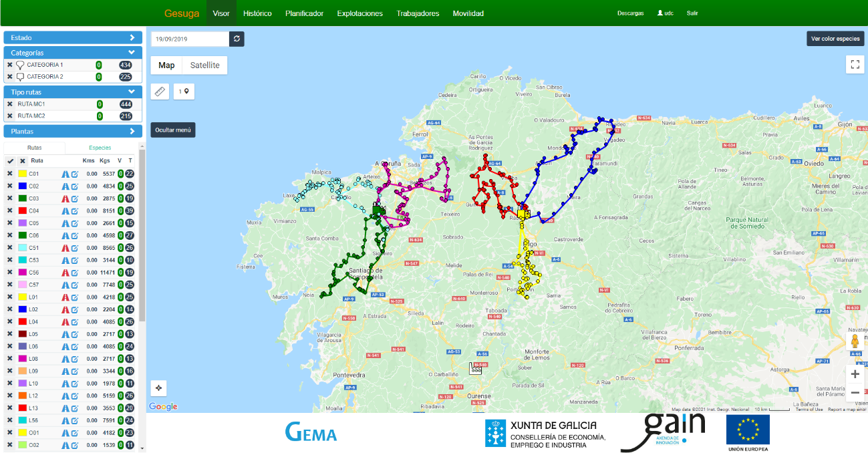Image resolution: width=868 pixels, height=453 pixels.
Task: Click the refresh icon beside the date field
Action: [x=237, y=39]
